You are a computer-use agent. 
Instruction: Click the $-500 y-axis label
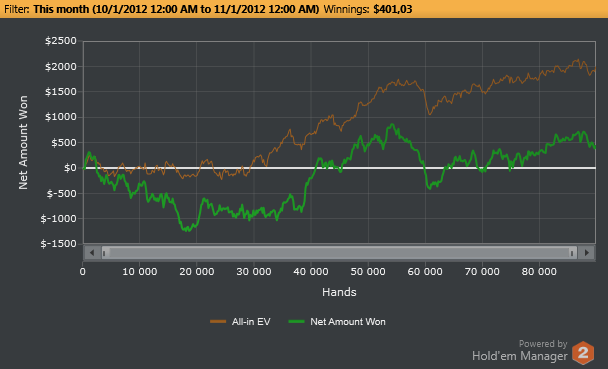tap(62, 193)
